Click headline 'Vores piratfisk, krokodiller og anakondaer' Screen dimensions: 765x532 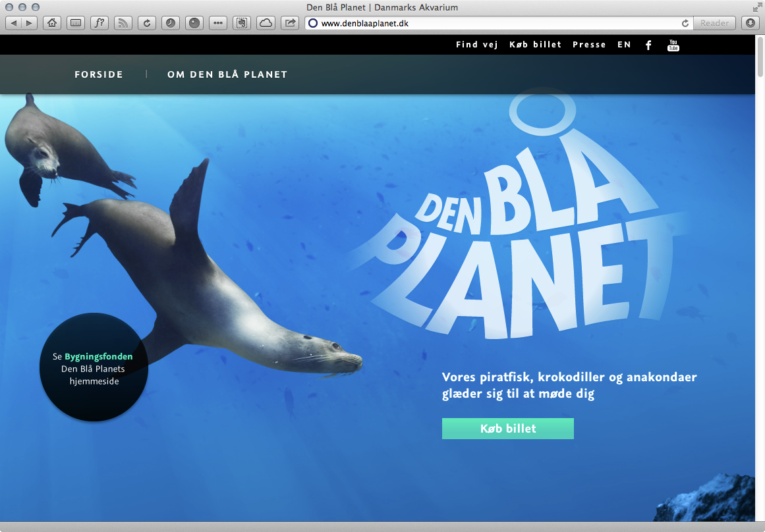[569, 377]
